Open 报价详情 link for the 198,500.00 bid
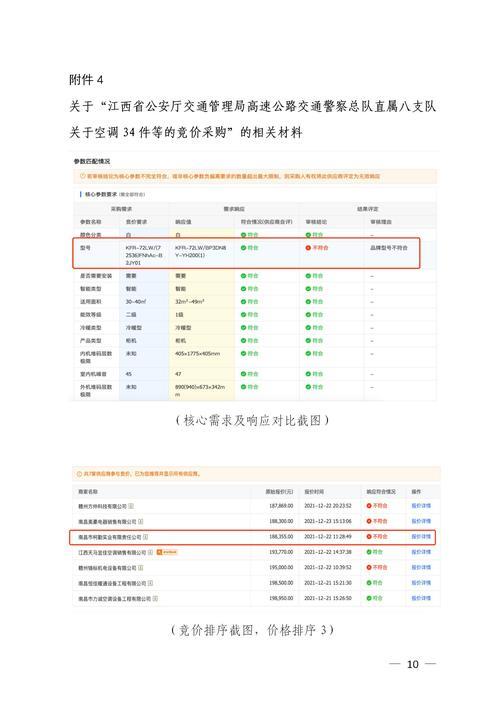The height and width of the screenshot is (707, 500). point(421,583)
